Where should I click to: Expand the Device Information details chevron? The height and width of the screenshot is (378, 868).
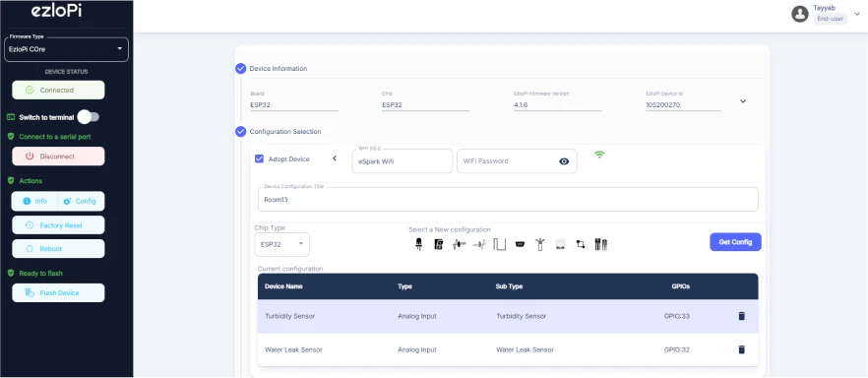[x=743, y=101]
